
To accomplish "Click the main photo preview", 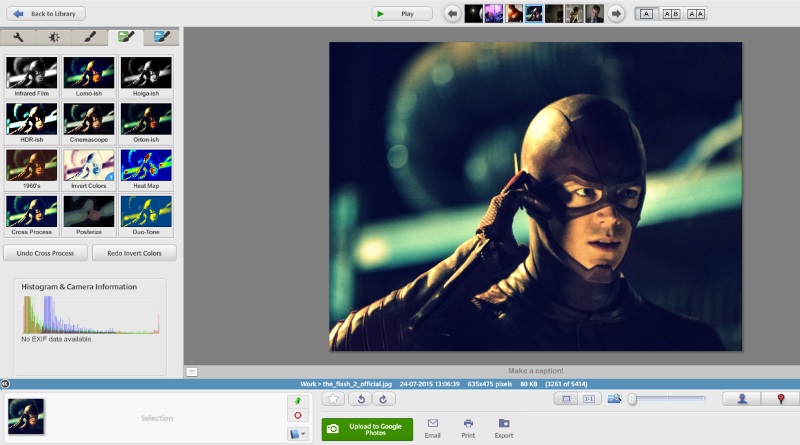I will point(536,196).
